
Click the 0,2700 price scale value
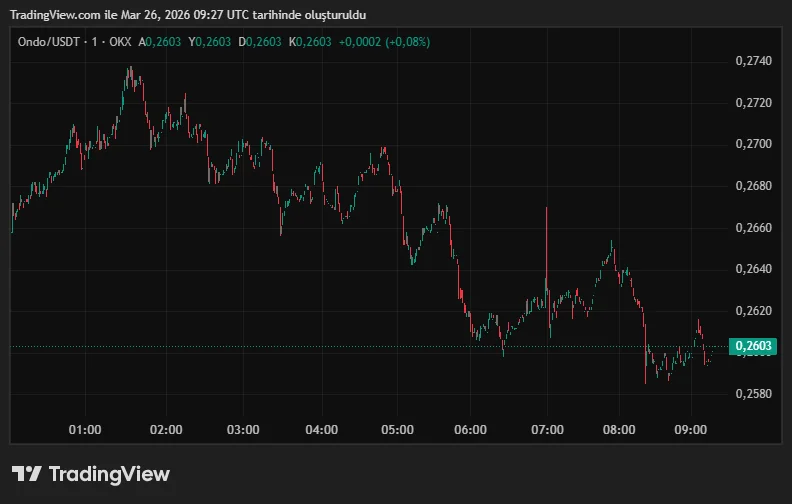[x=752, y=145]
